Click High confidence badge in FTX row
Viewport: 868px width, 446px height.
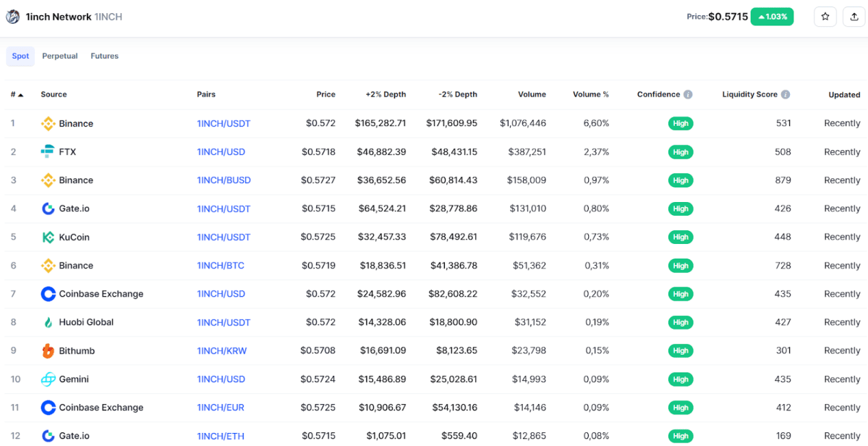681,152
